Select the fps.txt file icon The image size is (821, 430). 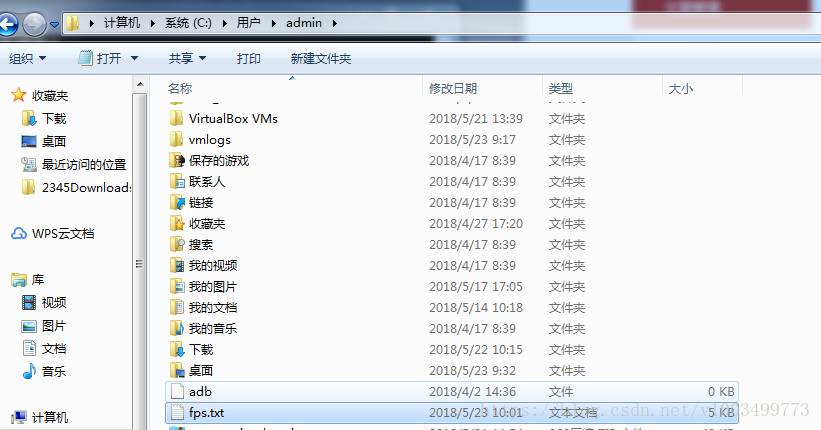pos(177,413)
